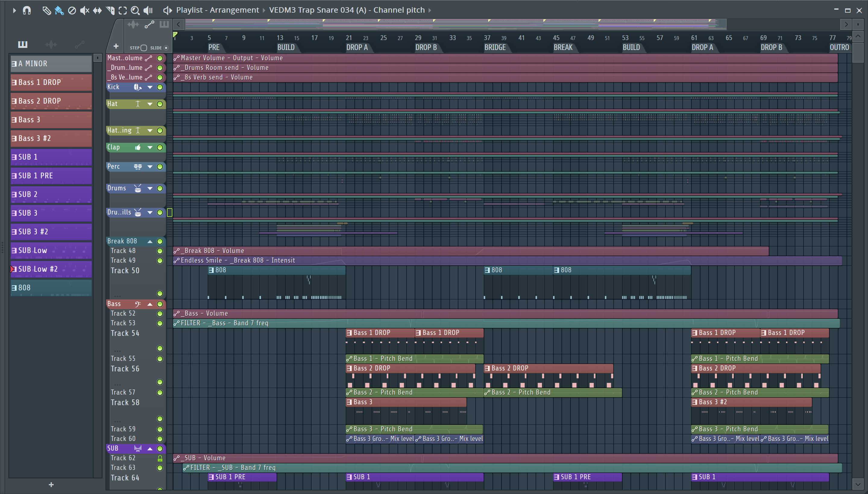Click the Drums track drum icon

tap(137, 188)
